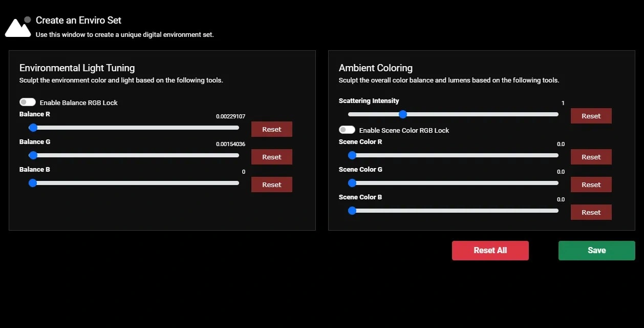The image size is (644, 328).
Task: Click the Enable Balance RGB Lock label
Action: pyautogui.click(x=79, y=102)
